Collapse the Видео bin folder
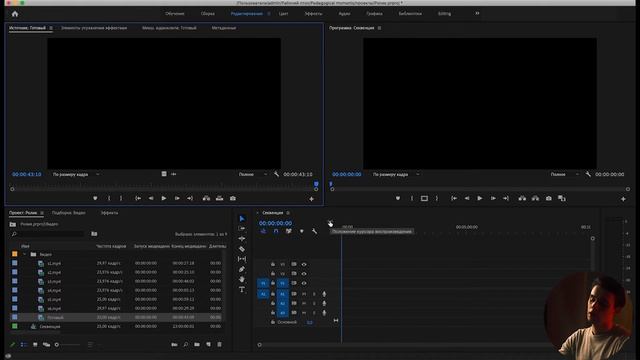This screenshot has height=360, width=640. tap(24, 254)
